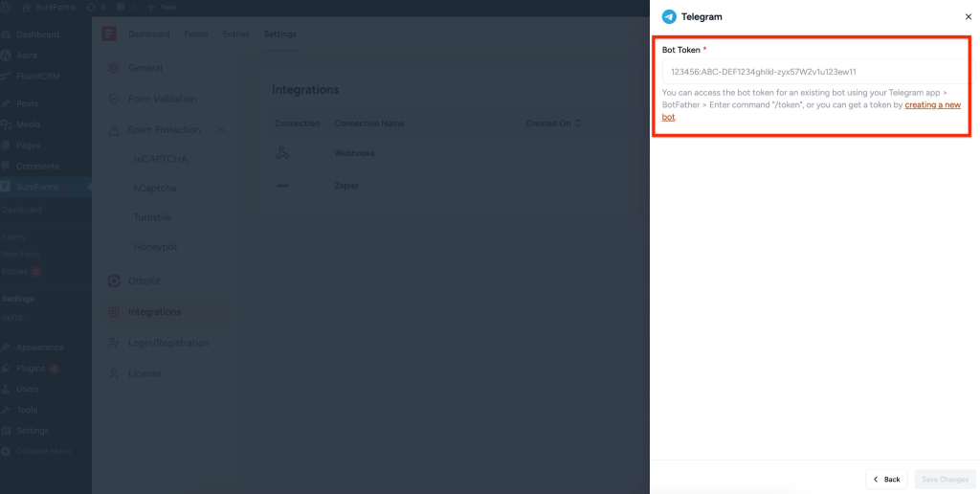This screenshot has width=980, height=494.
Task: Click the comments bubble in admin bar
Action: [x=121, y=8]
